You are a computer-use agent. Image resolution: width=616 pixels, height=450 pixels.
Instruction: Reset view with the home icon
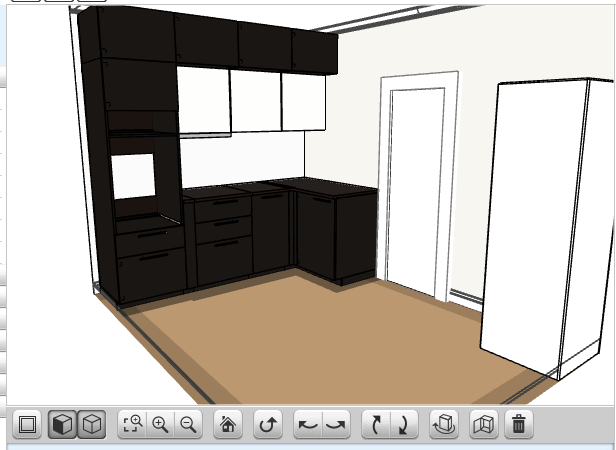[x=227, y=425]
